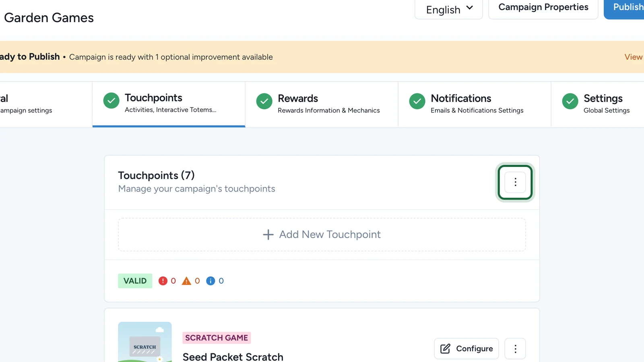Open the English language dropdown
This screenshot has width=644, height=362.
[449, 9]
